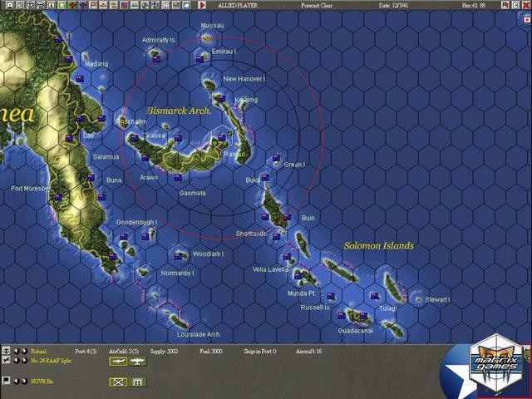
Task: Select the fighter plane unit icon
Action: click(118, 362)
